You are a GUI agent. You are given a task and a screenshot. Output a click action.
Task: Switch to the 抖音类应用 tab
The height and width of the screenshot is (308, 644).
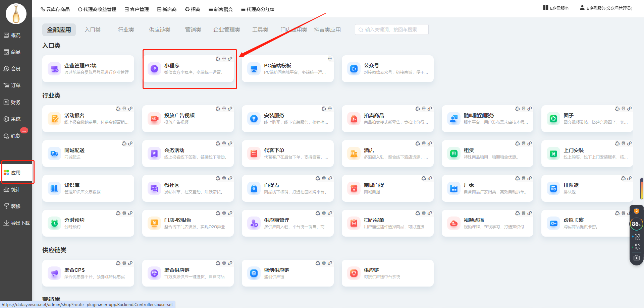327,30
